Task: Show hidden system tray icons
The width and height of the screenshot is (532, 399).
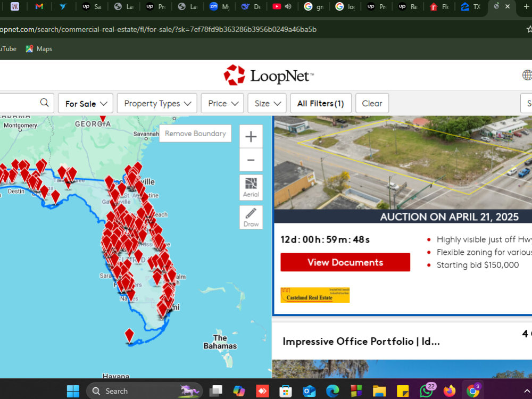Action: (x=526, y=391)
